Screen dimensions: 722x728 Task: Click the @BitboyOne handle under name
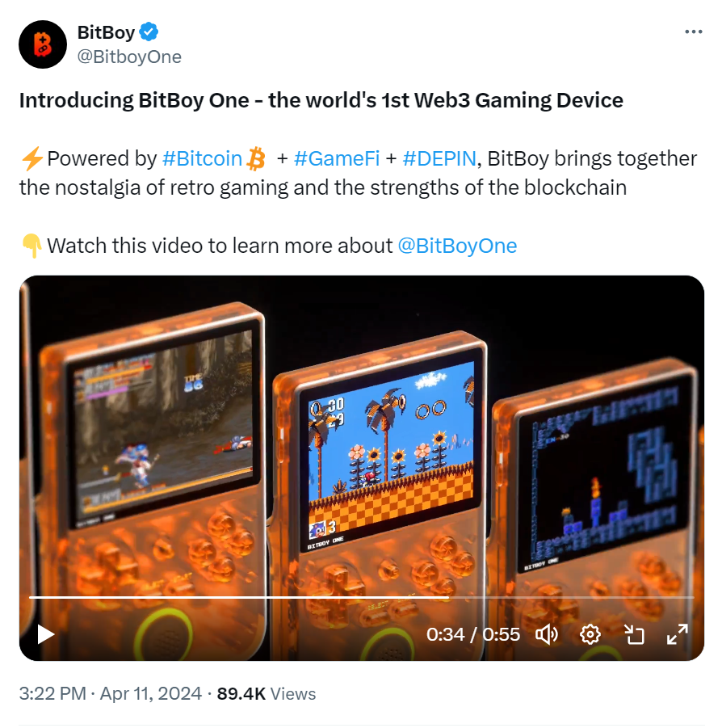129,57
